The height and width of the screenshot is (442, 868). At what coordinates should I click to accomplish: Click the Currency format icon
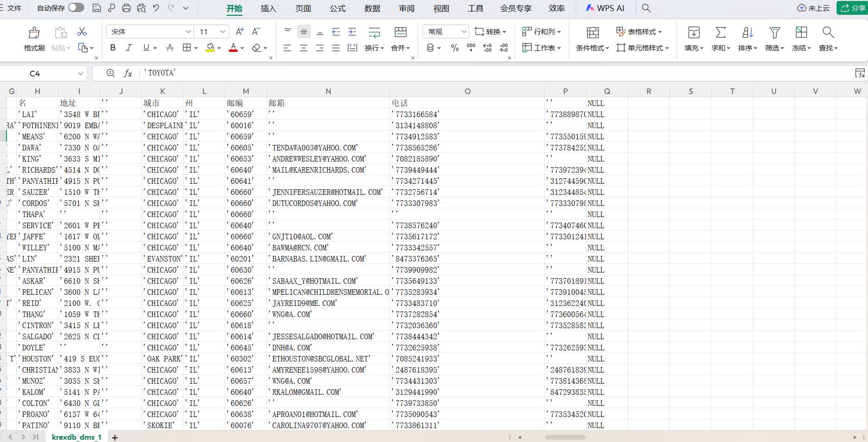(x=430, y=48)
